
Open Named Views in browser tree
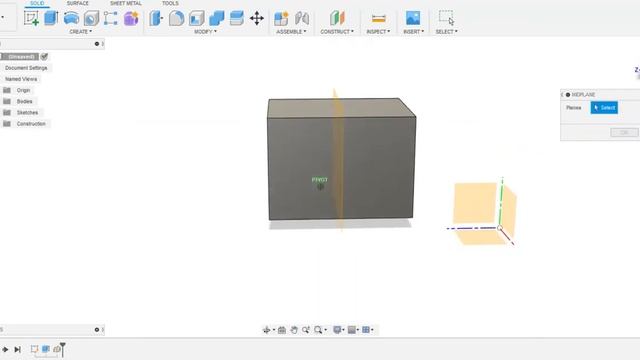click(x=21, y=79)
